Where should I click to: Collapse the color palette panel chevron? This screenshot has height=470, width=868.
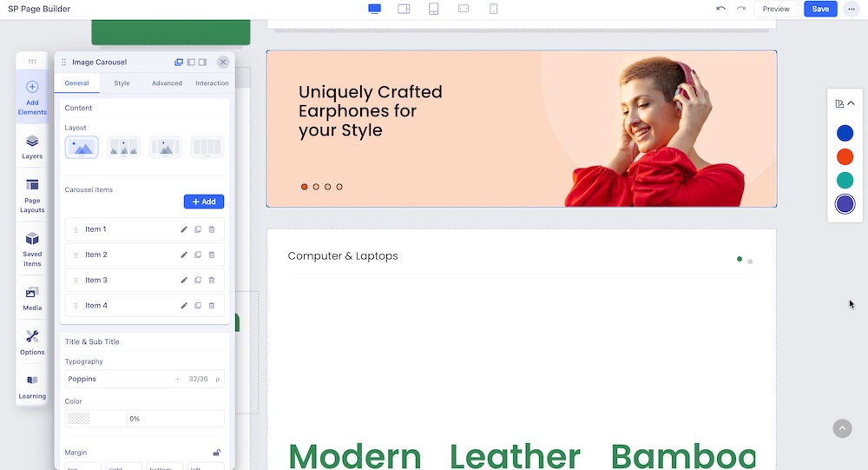coord(851,103)
